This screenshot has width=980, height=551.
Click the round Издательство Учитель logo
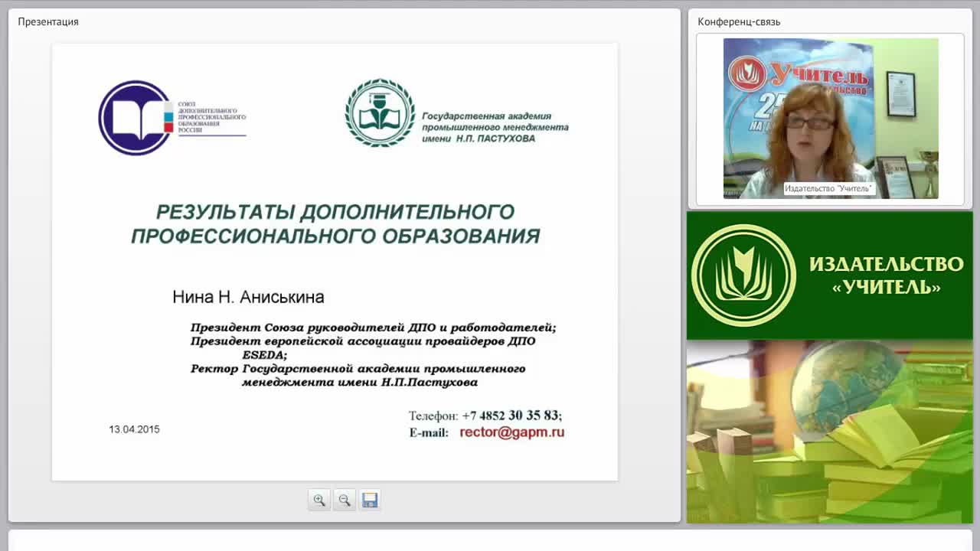pos(743,275)
